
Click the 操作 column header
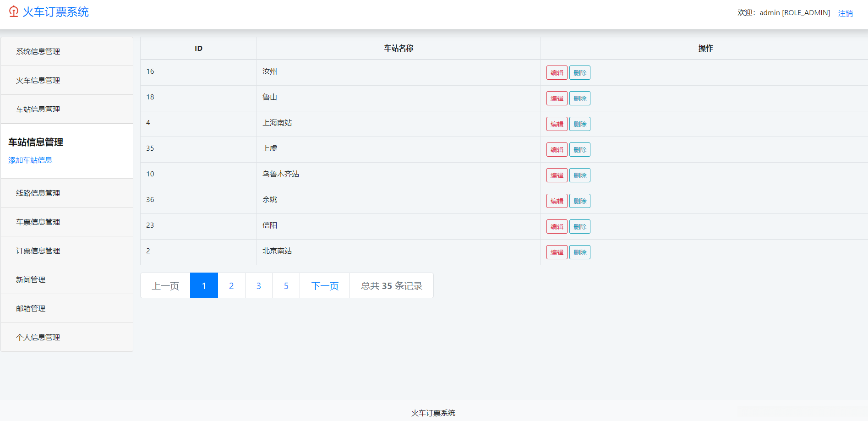point(705,48)
